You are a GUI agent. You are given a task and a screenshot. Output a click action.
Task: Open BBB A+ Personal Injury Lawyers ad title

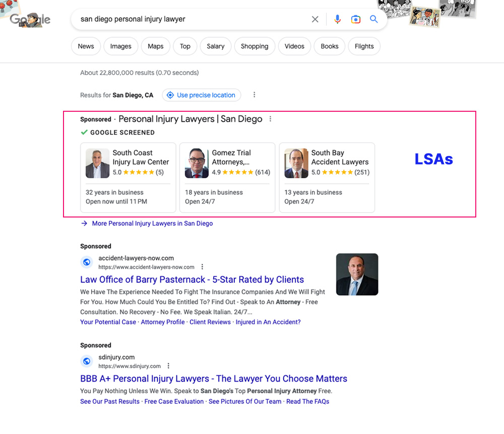(x=214, y=379)
